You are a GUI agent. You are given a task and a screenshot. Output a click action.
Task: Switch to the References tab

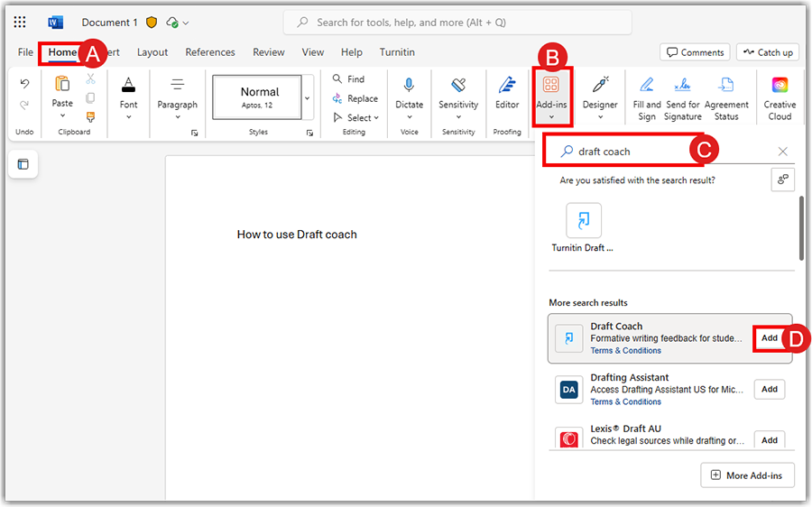click(210, 52)
